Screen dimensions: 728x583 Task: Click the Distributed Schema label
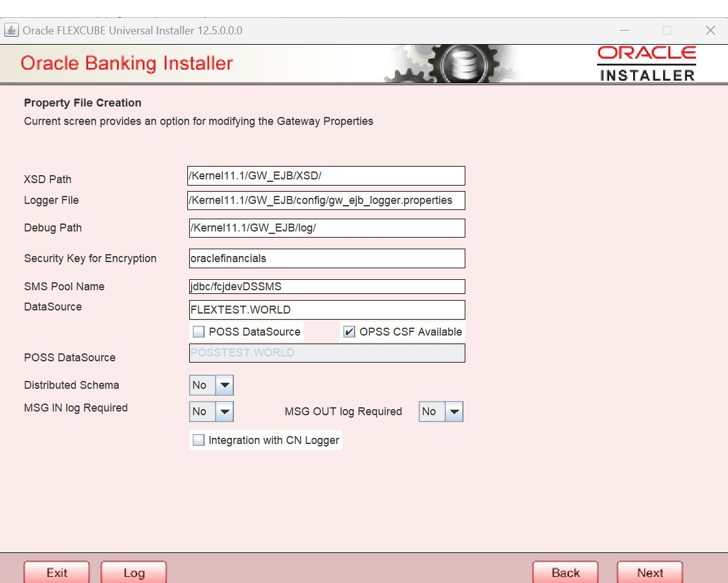click(72, 385)
